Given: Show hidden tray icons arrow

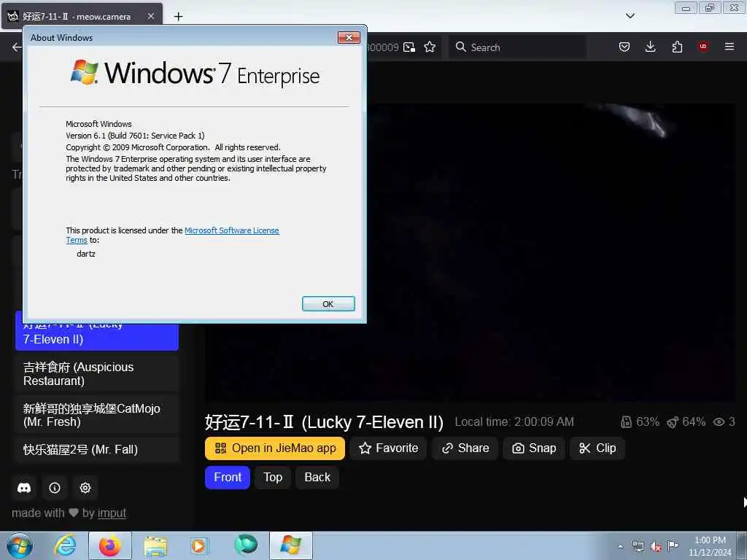Looking at the screenshot, I should tap(620, 546).
